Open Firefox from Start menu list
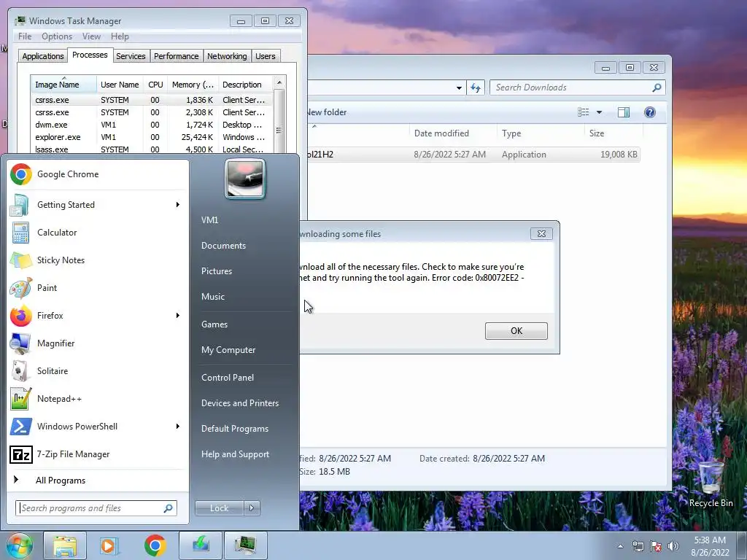The height and width of the screenshot is (560, 747). tap(98, 315)
